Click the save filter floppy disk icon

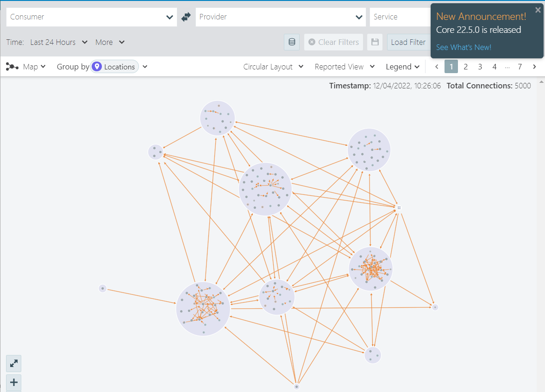coord(375,42)
